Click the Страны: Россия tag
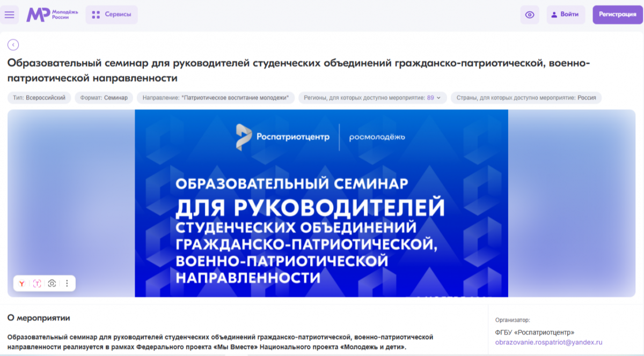Screen dimensions: 644x356 526,98
